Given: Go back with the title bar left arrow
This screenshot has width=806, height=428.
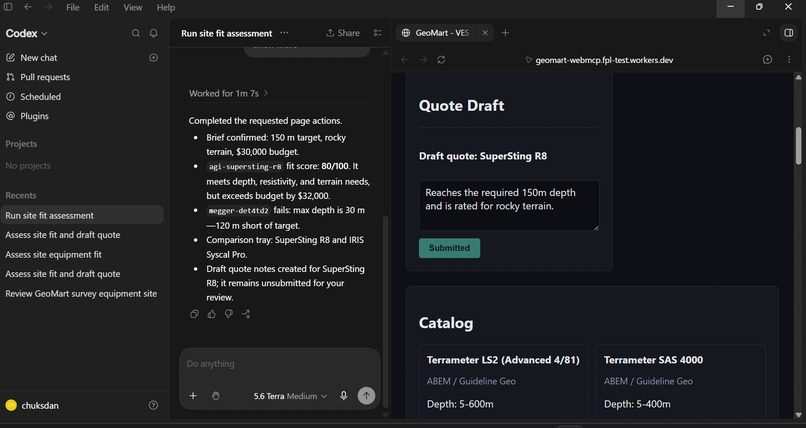Looking at the screenshot, I should (x=28, y=7).
